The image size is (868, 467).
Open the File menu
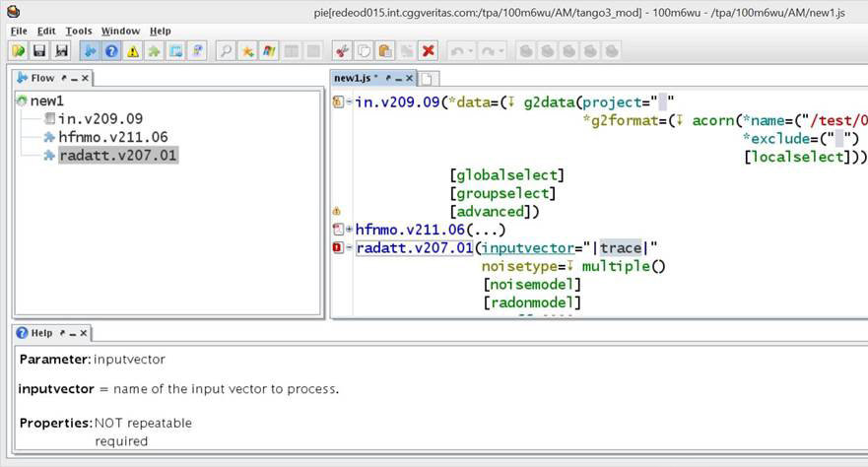(x=19, y=31)
